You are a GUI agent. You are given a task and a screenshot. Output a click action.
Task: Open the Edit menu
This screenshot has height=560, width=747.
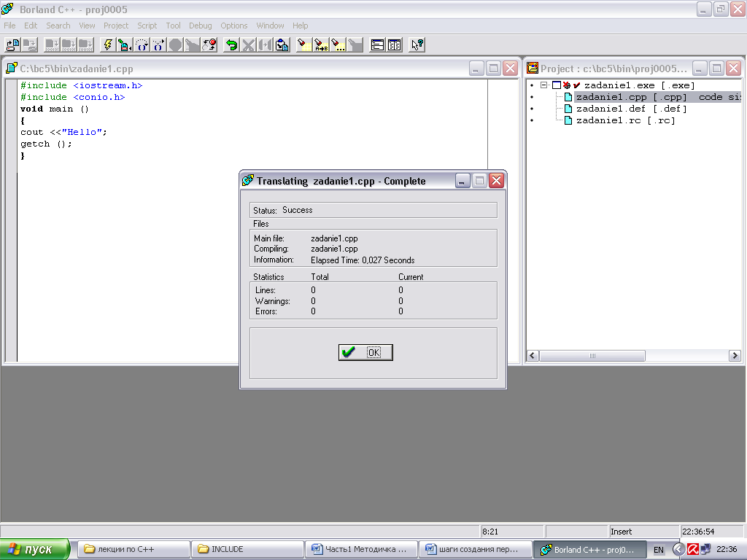(x=31, y=26)
